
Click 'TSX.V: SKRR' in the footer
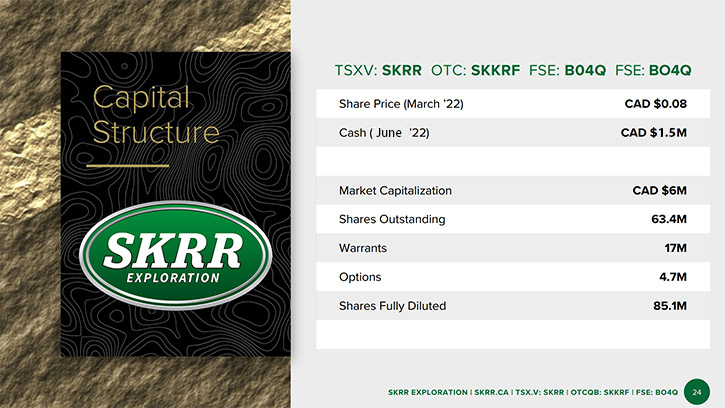pos(540,392)
